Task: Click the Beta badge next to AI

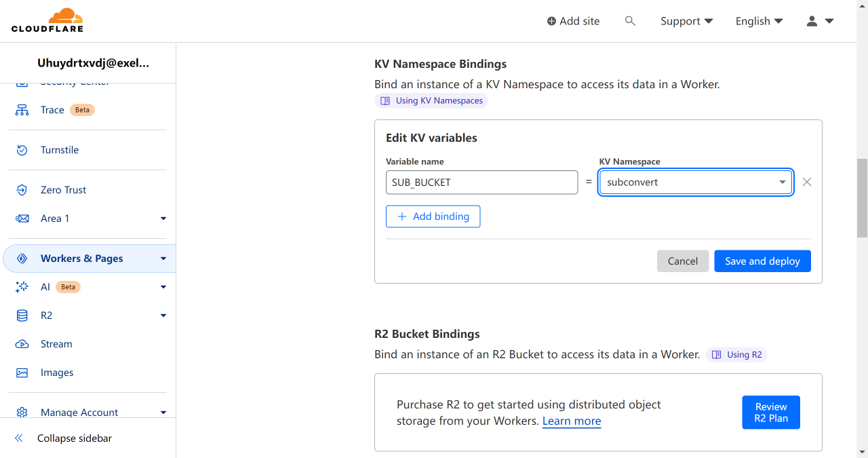Action: pos(68,287)
